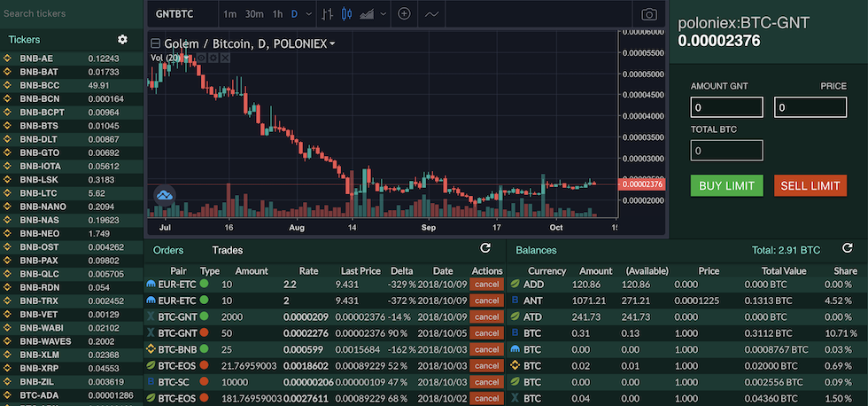Select the BNB-WAVES ticker row
868x406 pixels.
pos(72,342)
